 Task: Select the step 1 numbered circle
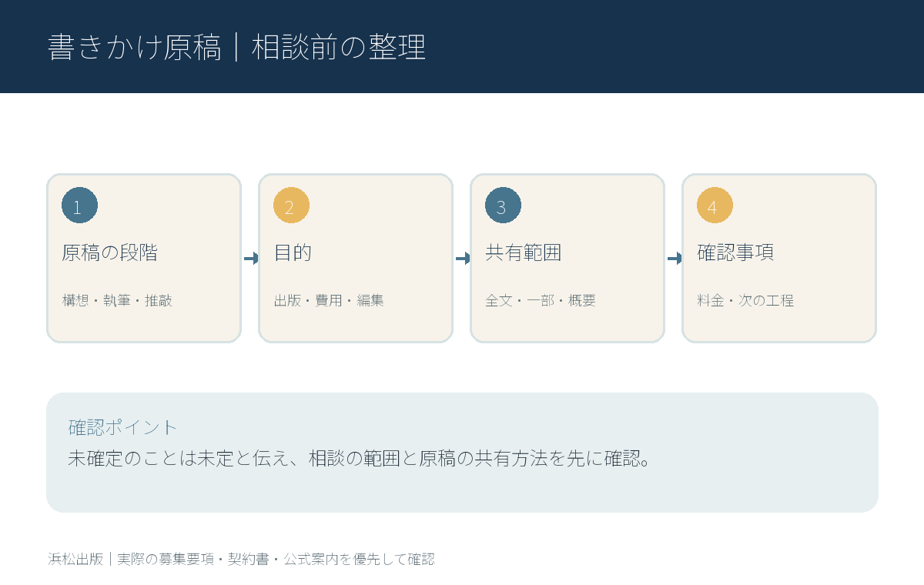pyautogui.click(x=79, y=206)
